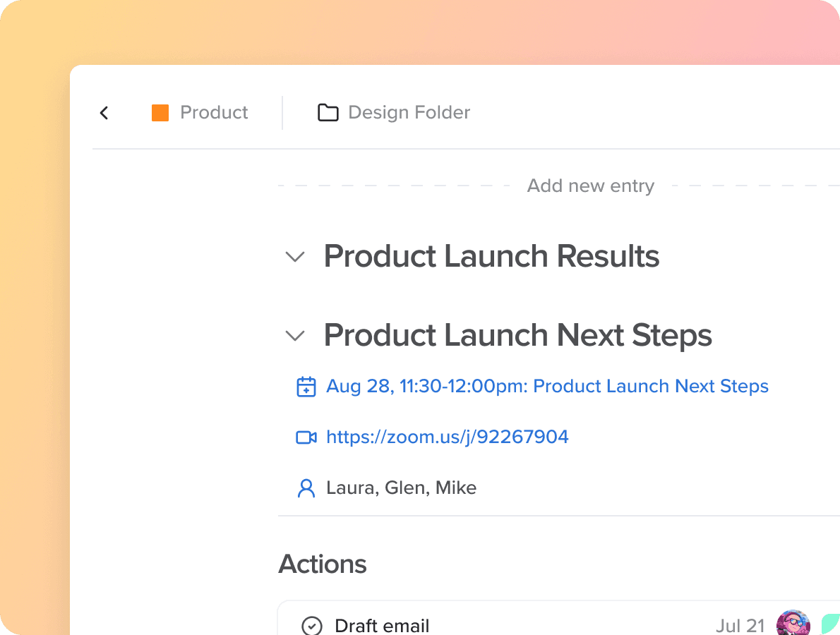840x635 pixels.
Task: Open the zoom.us meeting link
Action: [448, 437]
